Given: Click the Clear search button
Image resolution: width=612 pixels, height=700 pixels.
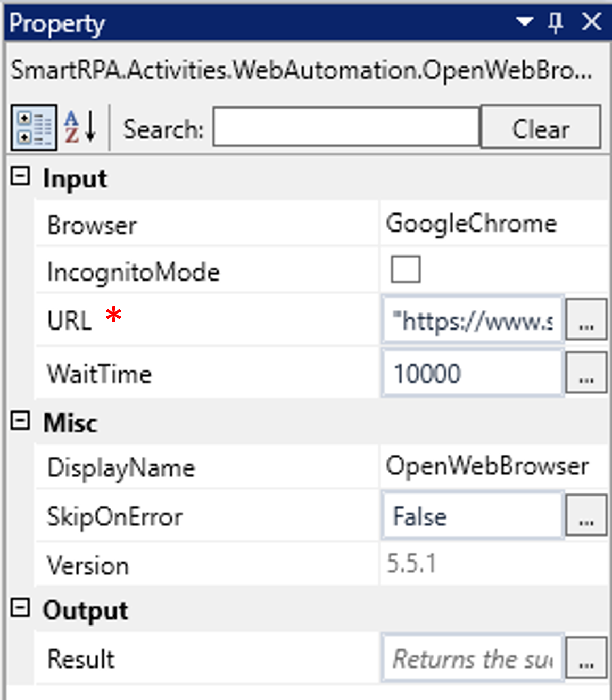Looking at the screenshot, I should point(541,128).
